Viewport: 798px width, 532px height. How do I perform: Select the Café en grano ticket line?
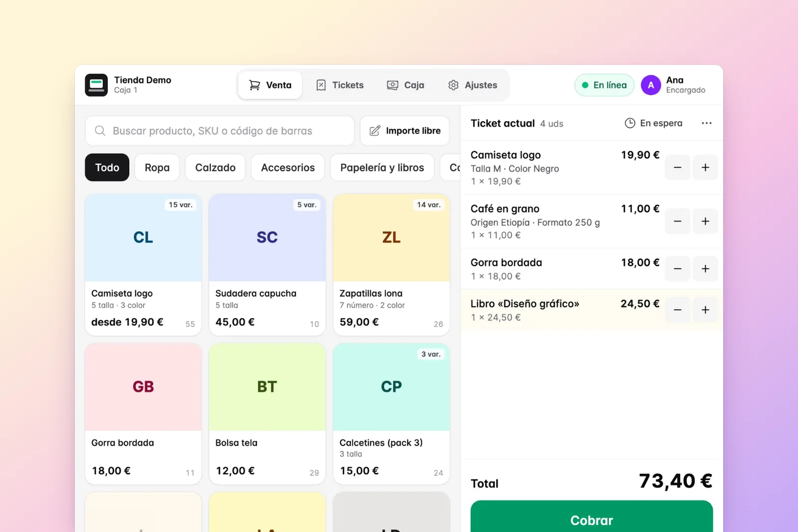click(x=592, y=221)
